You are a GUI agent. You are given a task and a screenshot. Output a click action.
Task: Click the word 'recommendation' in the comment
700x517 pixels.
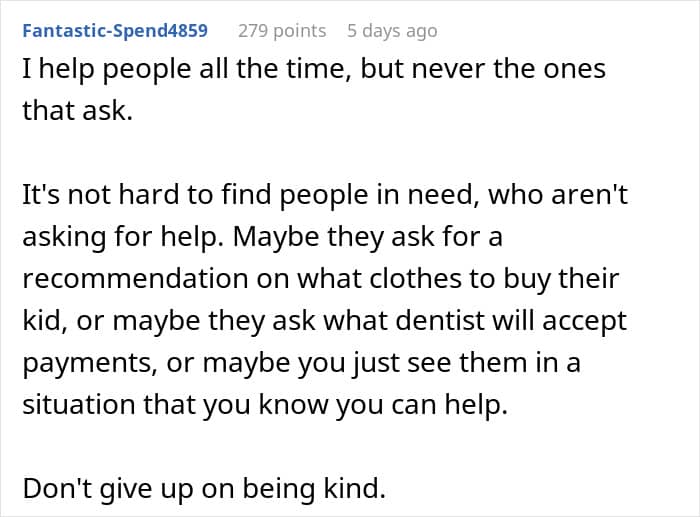tap(135, 278)
